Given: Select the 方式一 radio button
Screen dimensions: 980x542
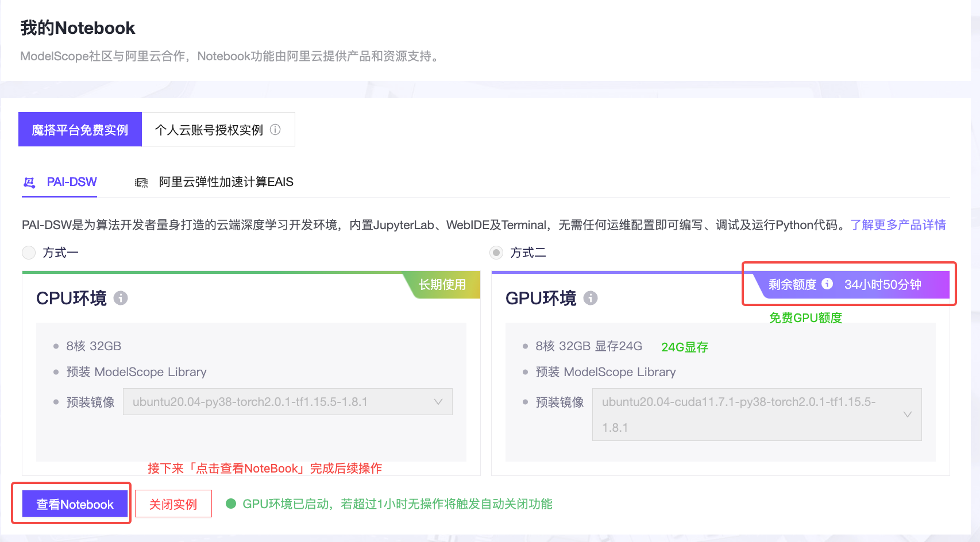Looking at the screenshot, I should [29, 253].
